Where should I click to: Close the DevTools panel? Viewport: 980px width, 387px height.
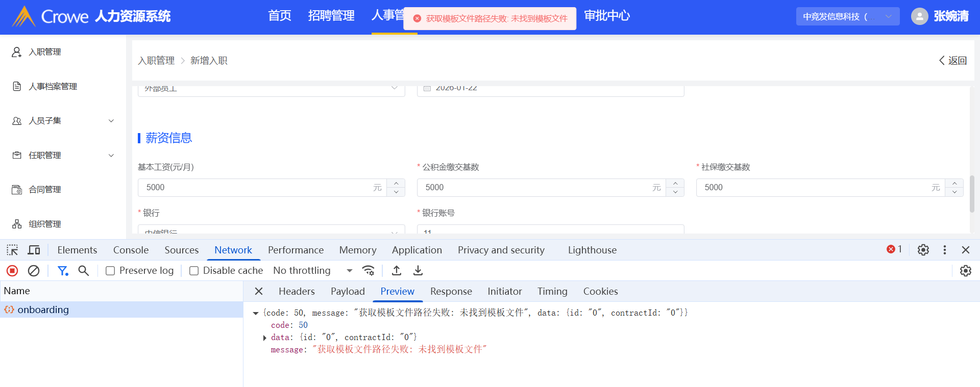point(966,250)
